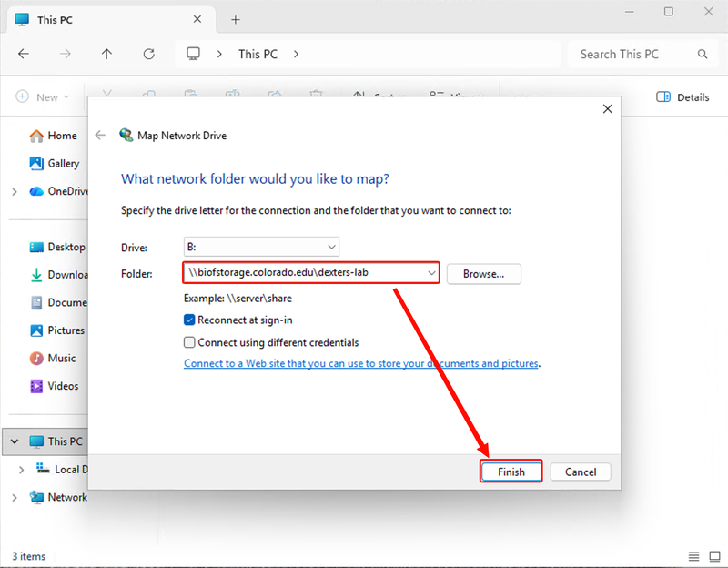This screenshot has height=568, width=728.
Task: Switch to details list view icon
Action: [x=693, y=556]
